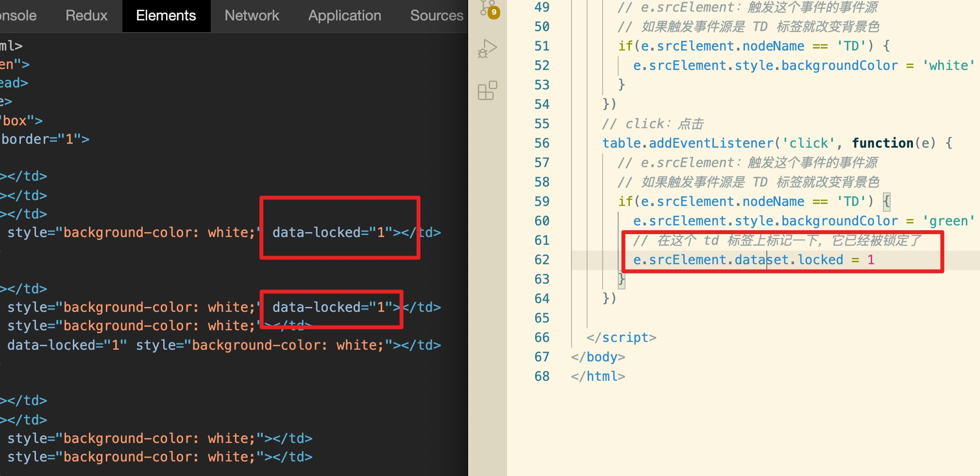The width and height of the screenshot is (980, 476).
Task: Click the comment on line 50
Action: [x=748, y=27]
